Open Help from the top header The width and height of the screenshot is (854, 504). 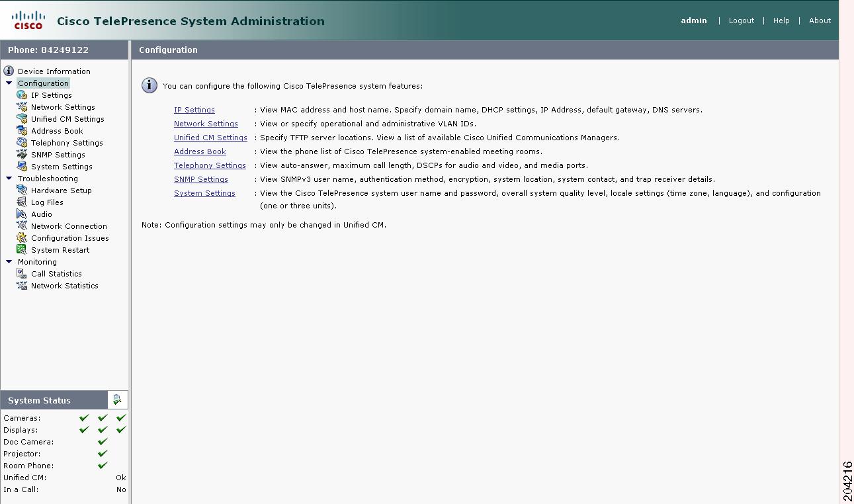click(781, 21)
